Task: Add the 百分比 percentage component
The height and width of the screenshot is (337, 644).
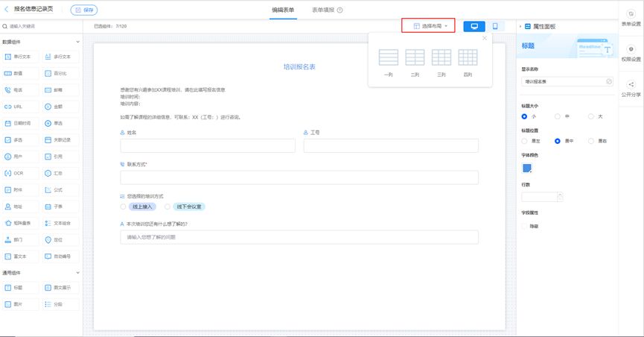Action: tap(60, 73)
